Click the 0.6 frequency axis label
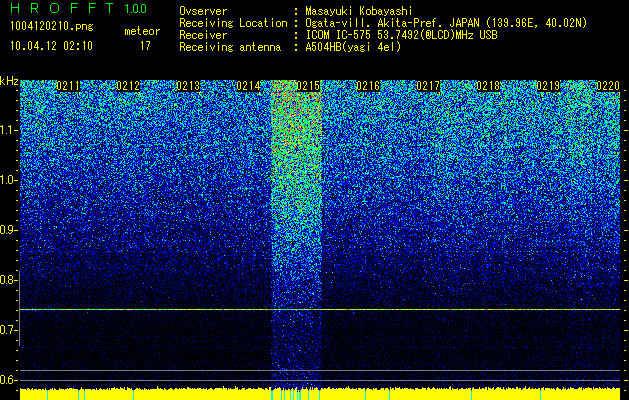 8,380
